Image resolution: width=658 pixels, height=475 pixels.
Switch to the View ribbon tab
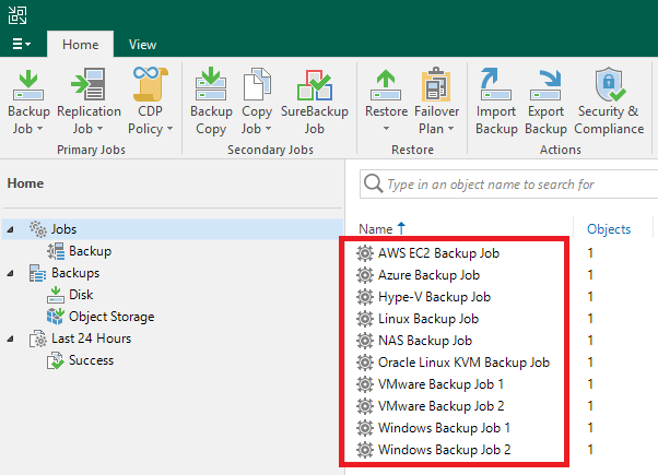click(142, 44)
